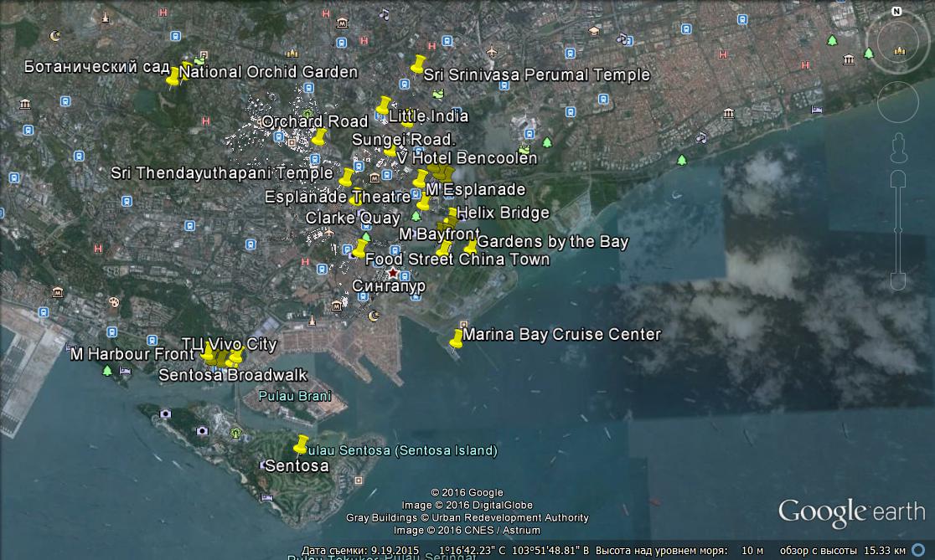Click the ТЦ Vivo City label
Viewport: 935px width, 560px height.
229,344
